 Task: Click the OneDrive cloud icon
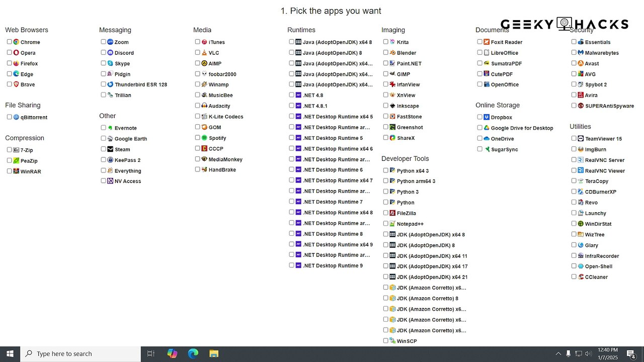487,139
